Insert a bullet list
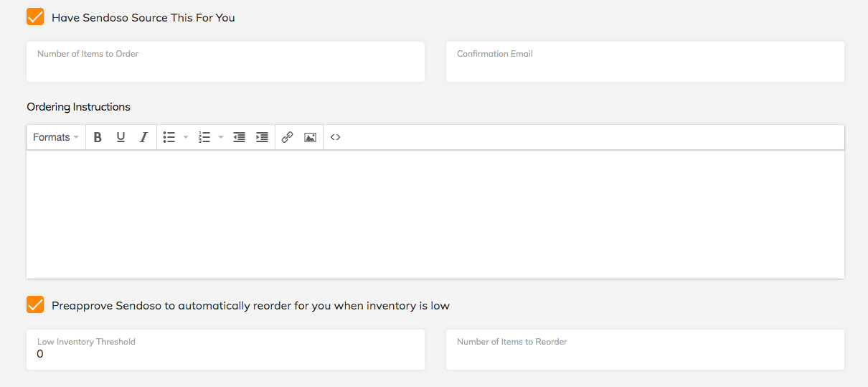Viewport: 868px width, 387px height. [x=169, y=137]
